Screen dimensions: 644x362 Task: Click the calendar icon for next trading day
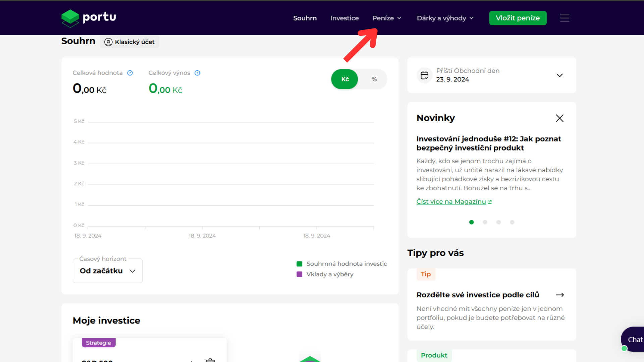[425, 75]
